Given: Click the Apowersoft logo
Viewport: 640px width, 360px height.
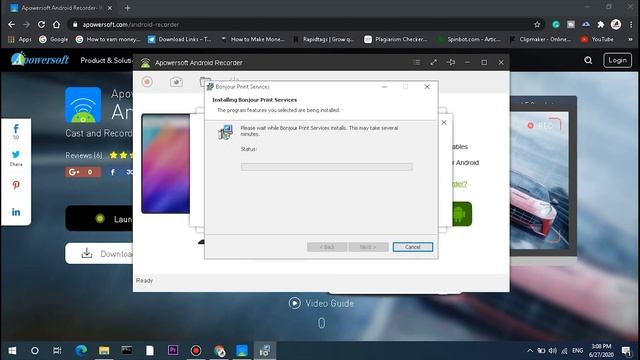Looking at the screenshot, I should (x=40, y=60).
